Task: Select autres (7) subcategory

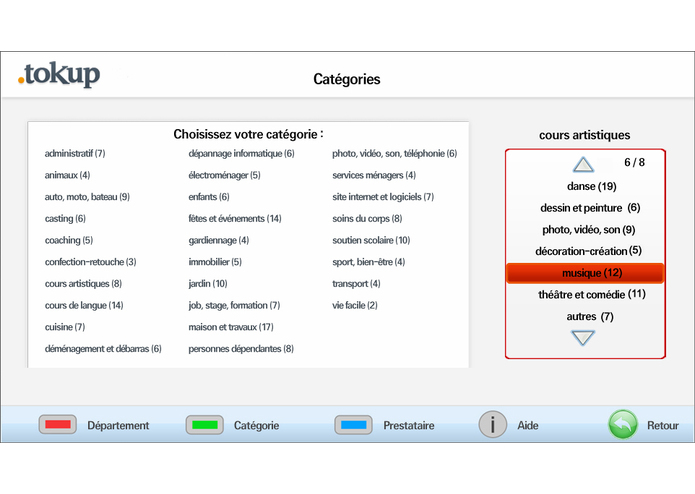Action: tap(590, 316)
